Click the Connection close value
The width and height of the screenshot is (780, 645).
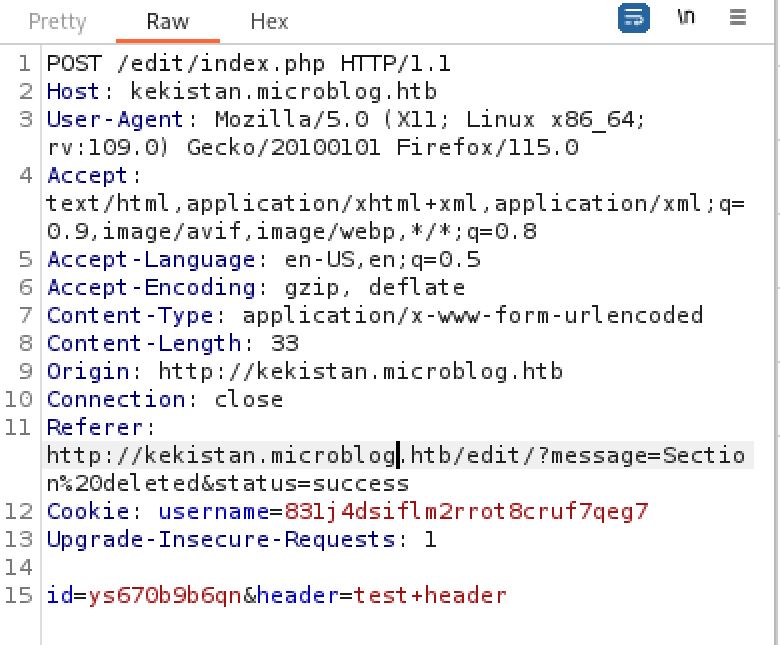pos(249,400)
